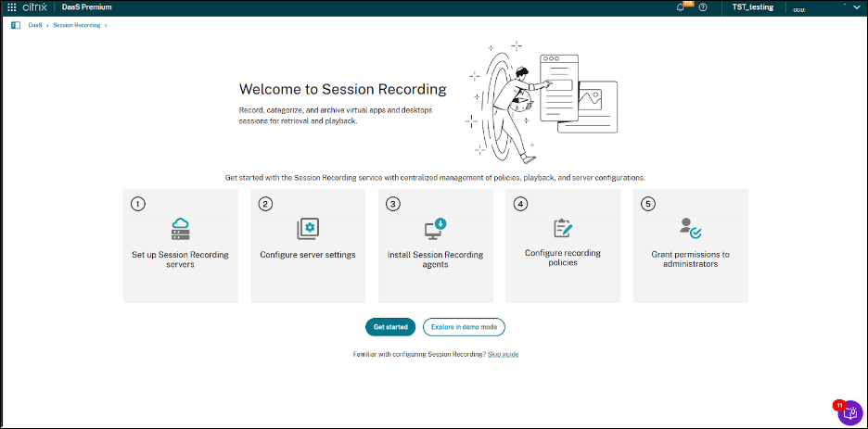Open the help question mark icon
Viewport: 868px width, 429px height.
703,7
